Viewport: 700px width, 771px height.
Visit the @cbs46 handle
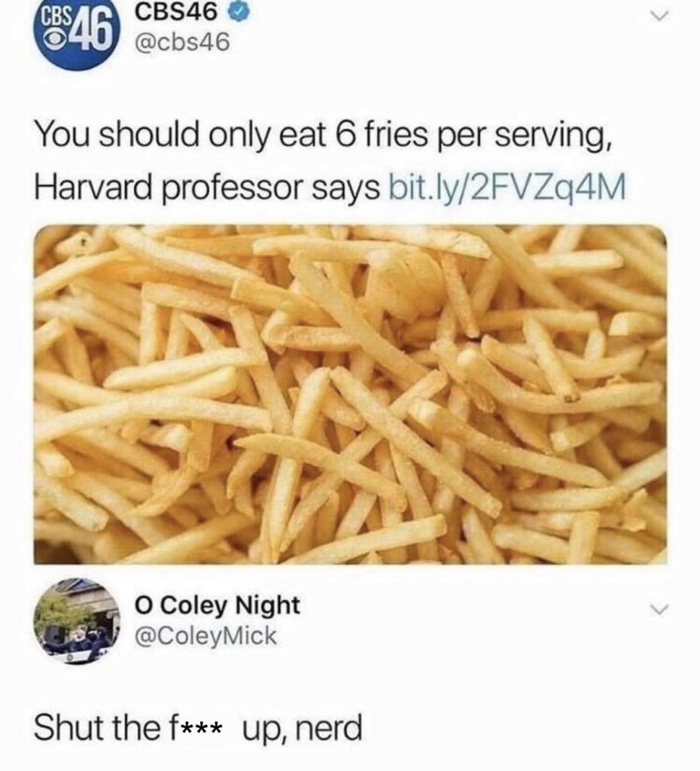182,43
